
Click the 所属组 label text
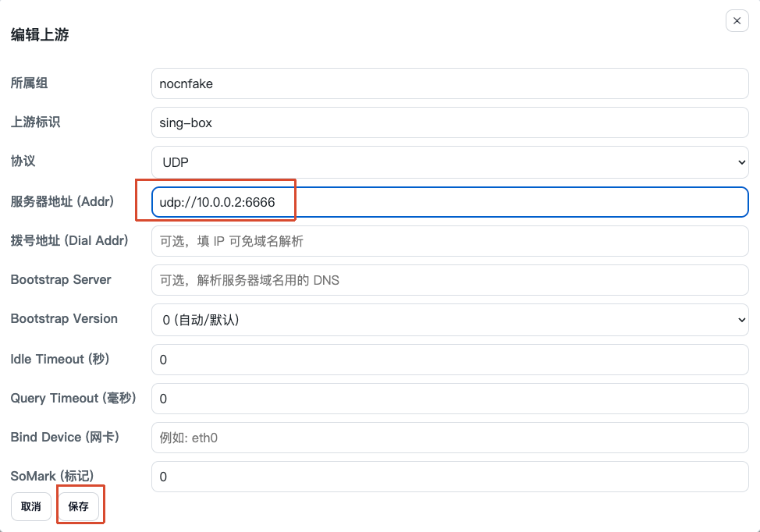(x=29, y=83)
